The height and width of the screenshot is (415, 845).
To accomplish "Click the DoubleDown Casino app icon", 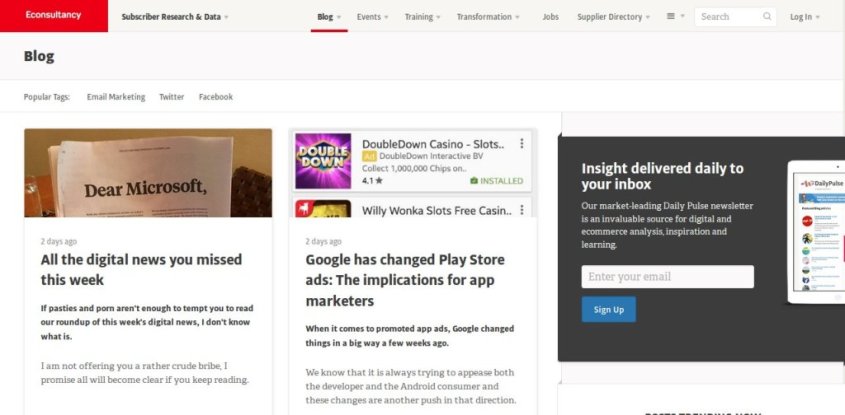I will [x=323, y=161].
